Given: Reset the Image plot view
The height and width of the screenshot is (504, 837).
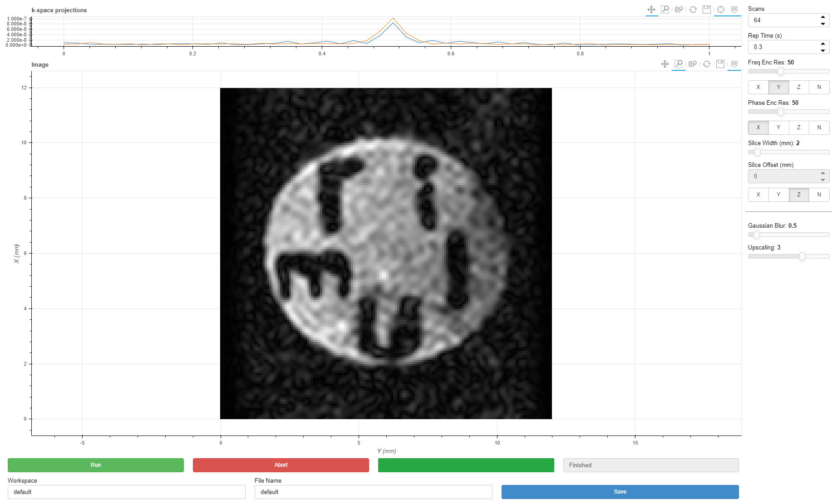Looking at the screenshot, I should pyautogui.click(x=707, y=64).
